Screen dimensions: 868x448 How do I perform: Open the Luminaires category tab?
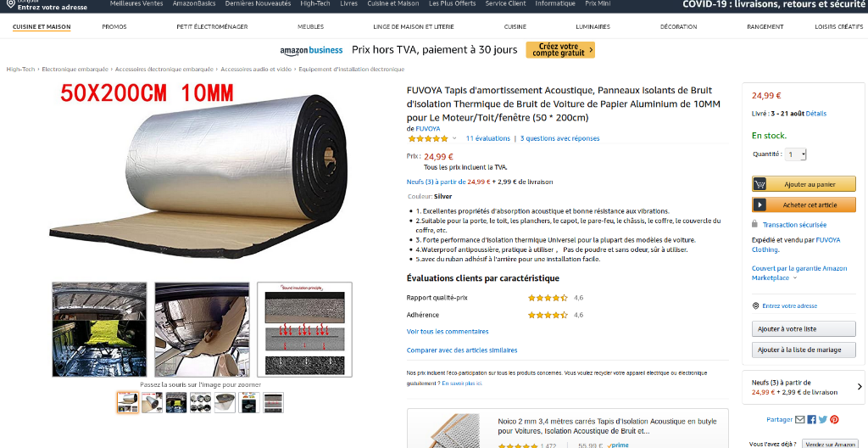[593, 26]
